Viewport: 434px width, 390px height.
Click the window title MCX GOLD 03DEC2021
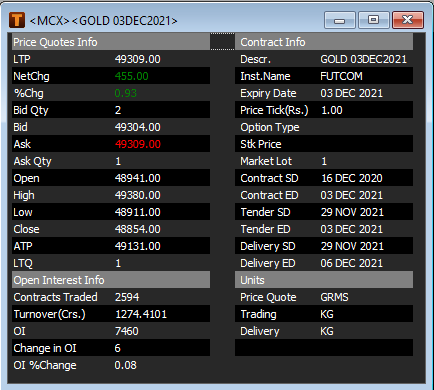(x=104, y=21)
